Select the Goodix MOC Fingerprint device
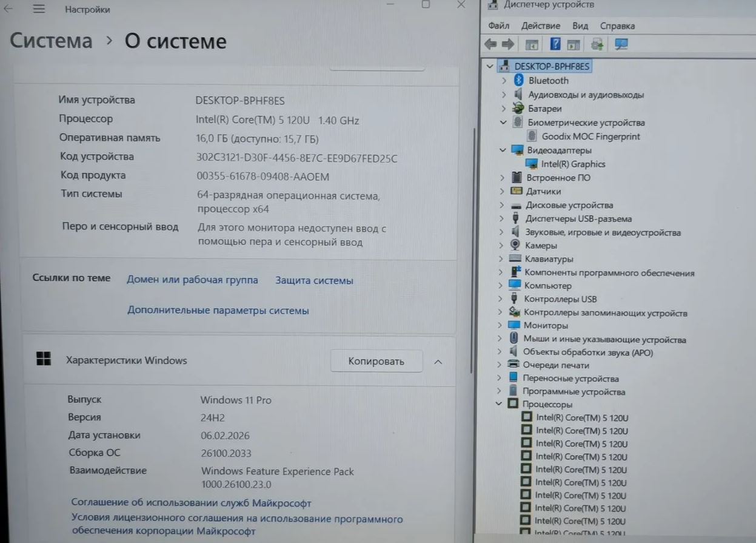 click(x=590, y=137)
